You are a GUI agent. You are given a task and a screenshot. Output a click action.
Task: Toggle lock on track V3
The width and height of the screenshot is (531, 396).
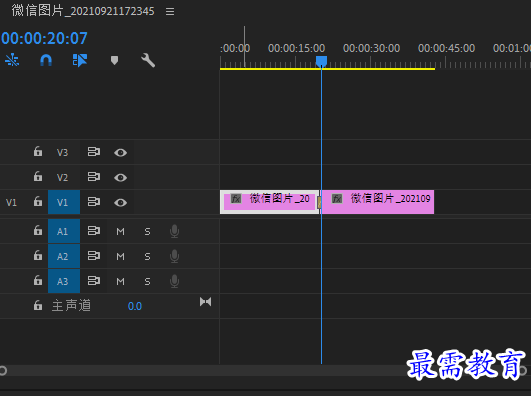38,151
